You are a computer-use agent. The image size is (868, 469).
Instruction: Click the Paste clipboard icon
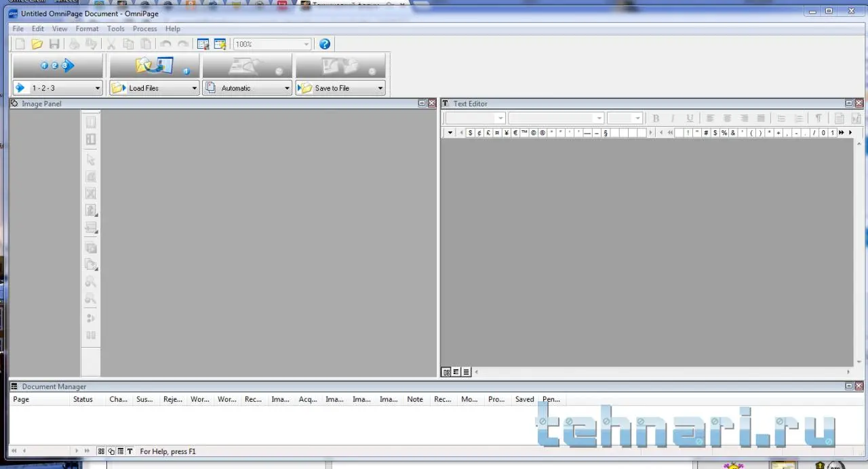click(146, 44)
